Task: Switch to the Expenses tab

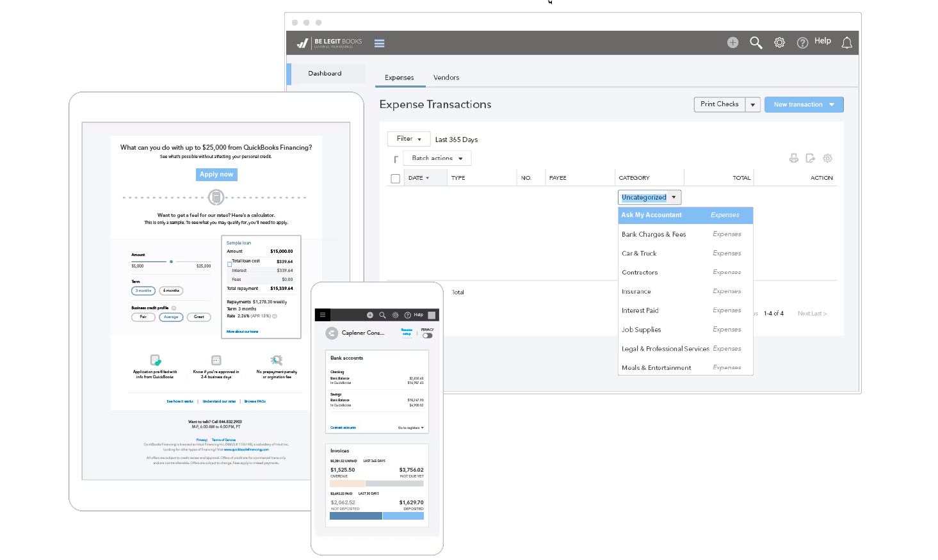Action: [400, 77]
